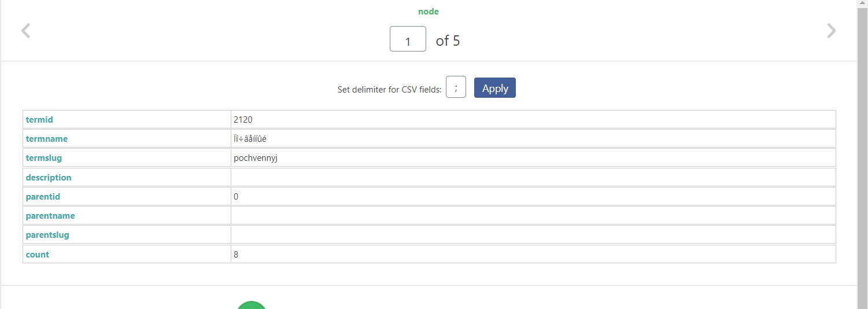Click the CSV delimiter input field
The height and width of the screenshot is (309, 868).
coord(456,87)
